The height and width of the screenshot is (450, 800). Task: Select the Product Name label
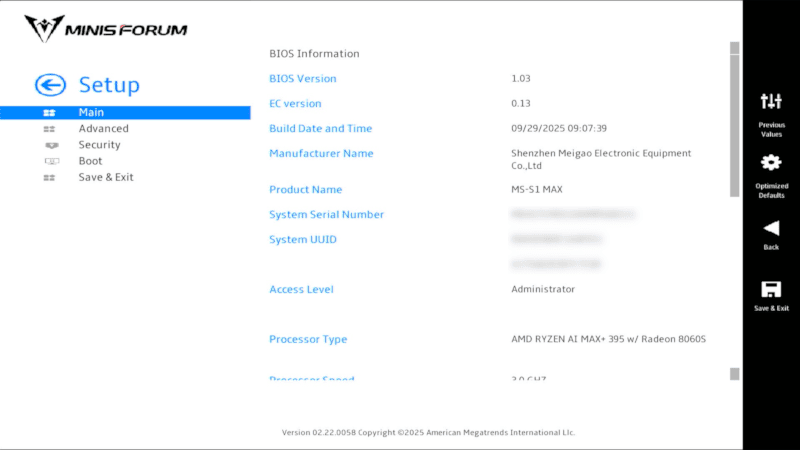(305, 190)
